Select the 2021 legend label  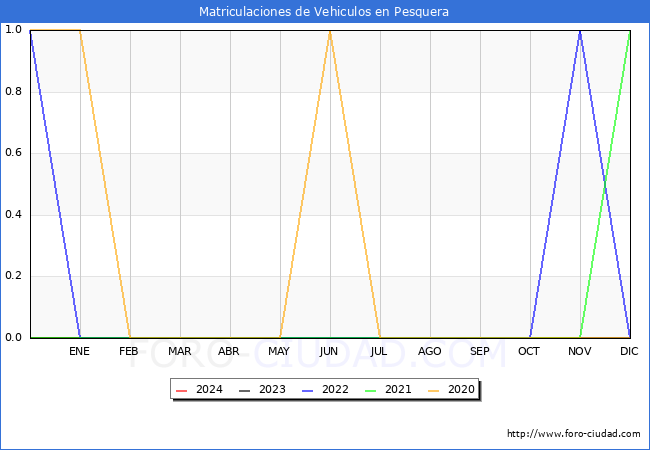coord(398,390)
